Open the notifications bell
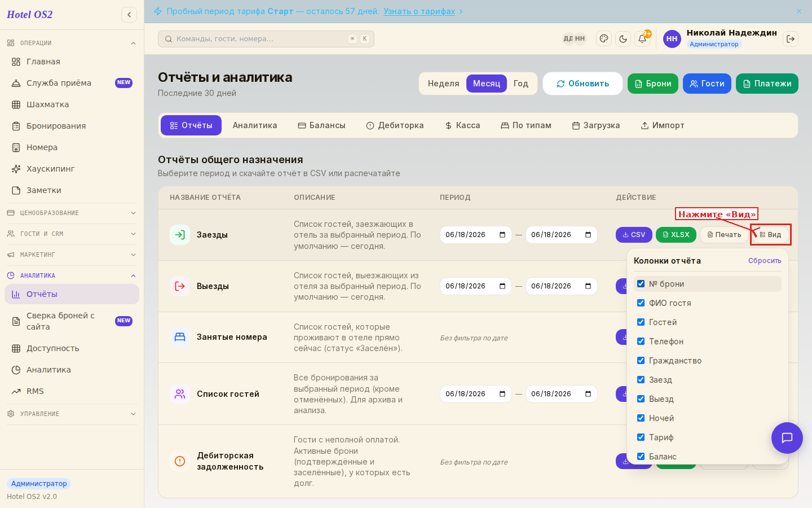The image size is (812, 508). [642, 39]
